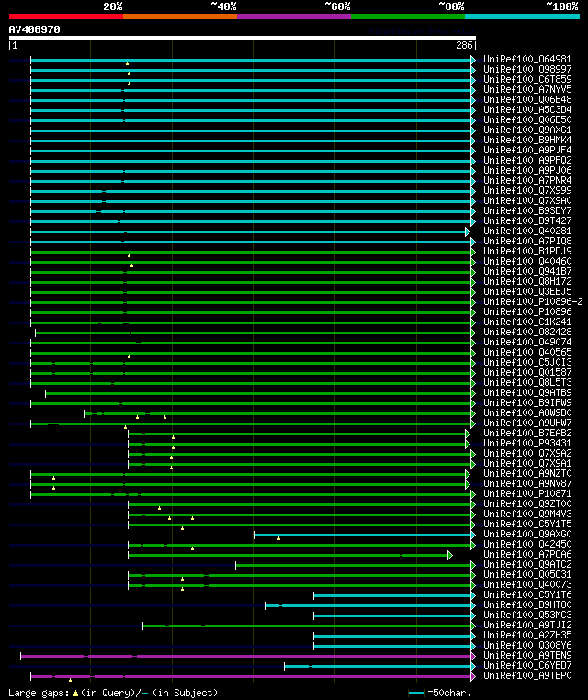Screen dimensions: 588x700
Task: Select the UniRef100_P10896-2 hit name
Action: pos(533,301)
